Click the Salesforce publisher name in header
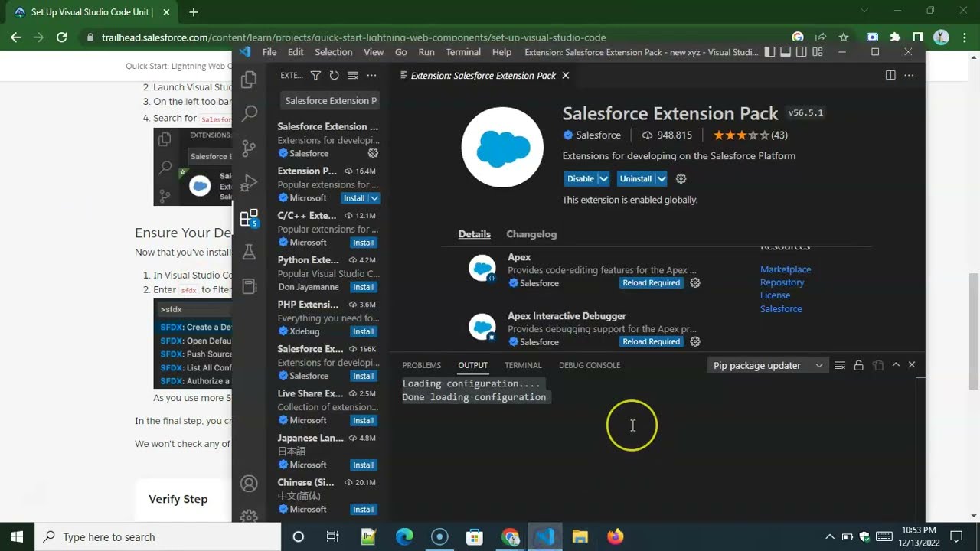This screenshot has height=551, width=980. (x=598, y=135)
